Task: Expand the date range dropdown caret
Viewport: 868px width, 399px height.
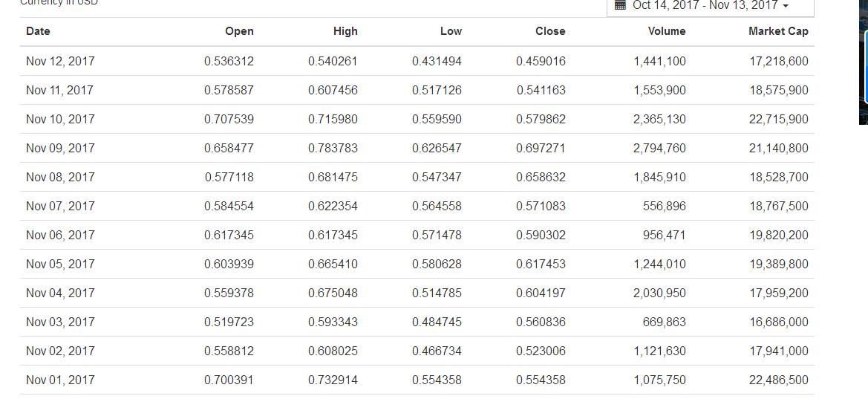Action: tap(786, 6)
